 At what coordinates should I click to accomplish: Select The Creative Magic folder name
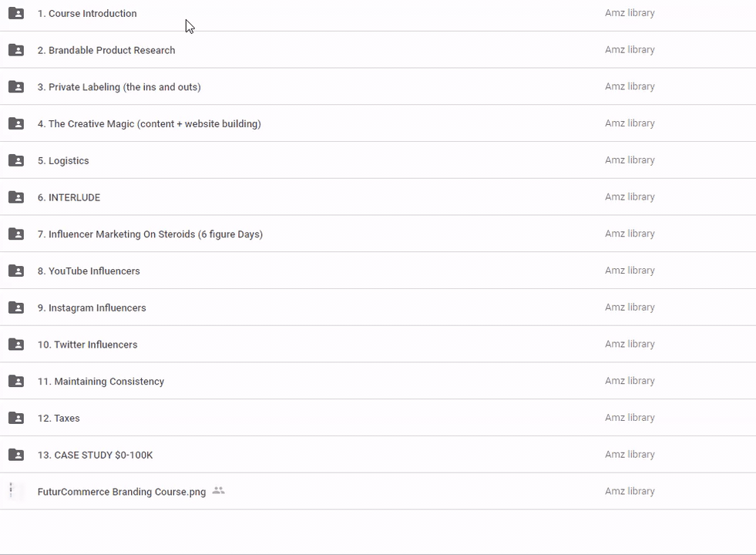point(149,124)
